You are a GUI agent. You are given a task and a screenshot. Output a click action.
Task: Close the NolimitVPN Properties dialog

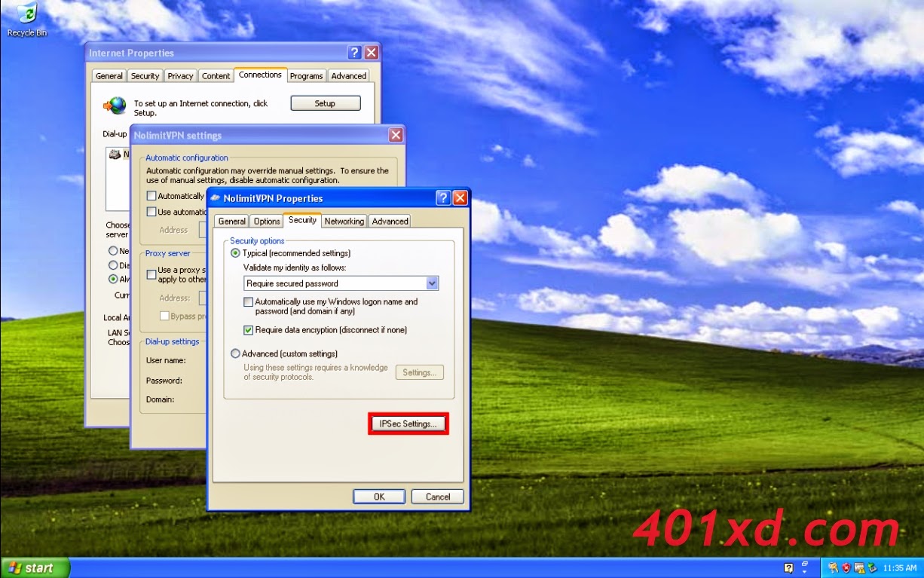[460, 198]
